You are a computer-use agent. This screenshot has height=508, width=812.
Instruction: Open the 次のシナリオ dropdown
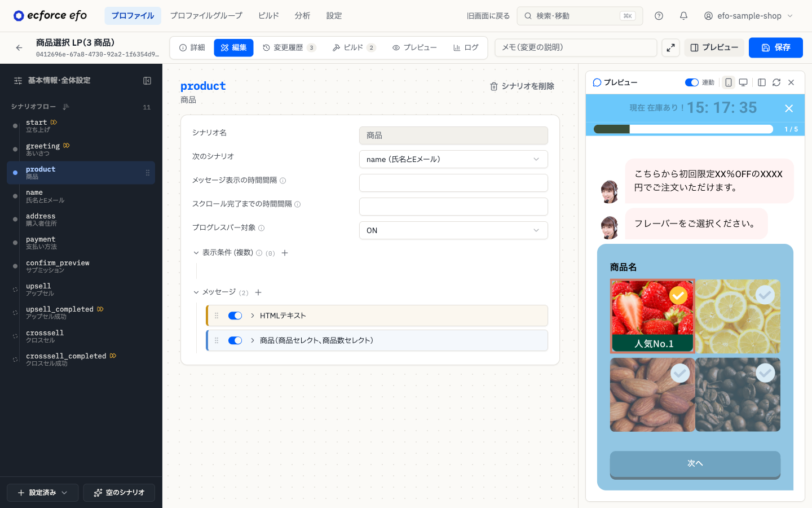pyautogui.click(x=453, y=159)
